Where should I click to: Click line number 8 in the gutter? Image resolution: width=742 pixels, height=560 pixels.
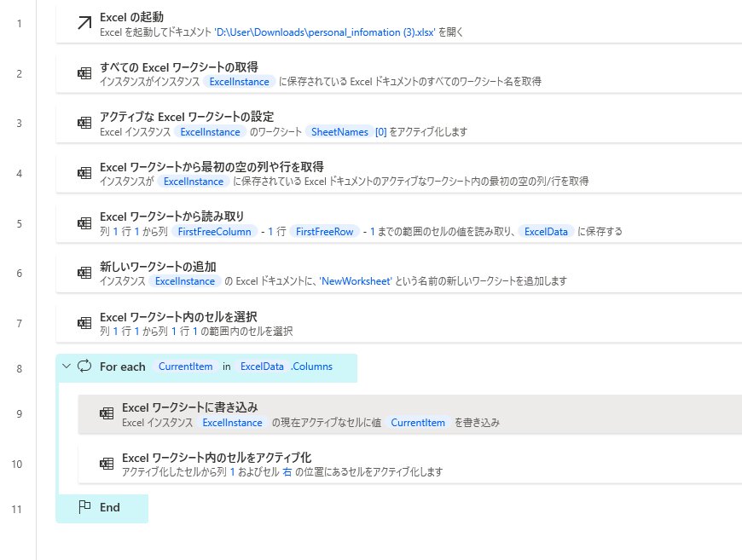click(x=19, y=368)
